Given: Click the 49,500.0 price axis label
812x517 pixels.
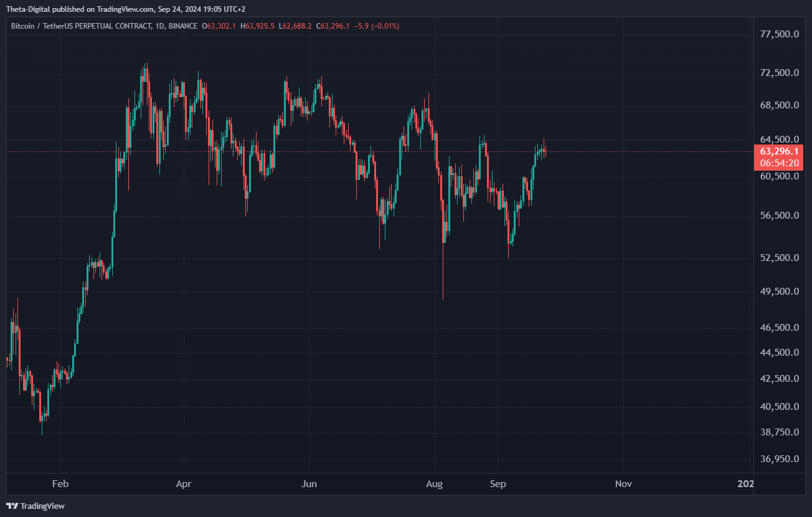Looking at the screenshot, I should [780, 292].
